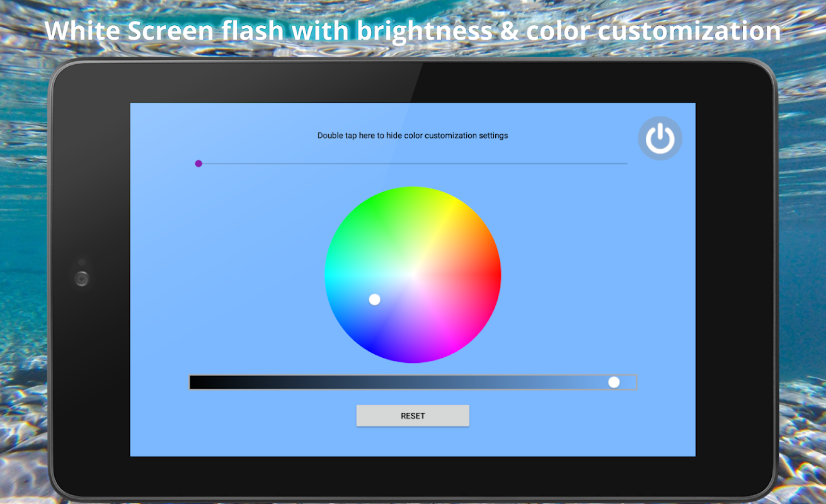Choose the white center of the color wheel

click(413, 275)
